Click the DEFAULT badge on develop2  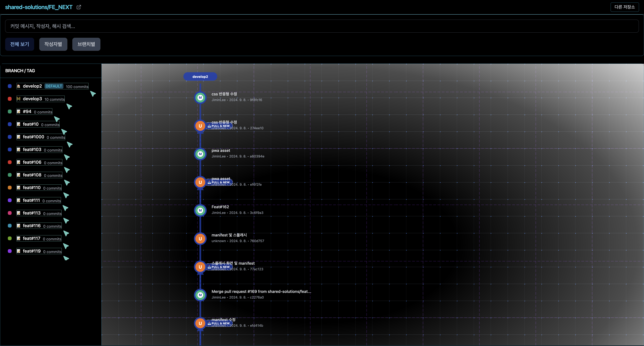tap(54, 86)
